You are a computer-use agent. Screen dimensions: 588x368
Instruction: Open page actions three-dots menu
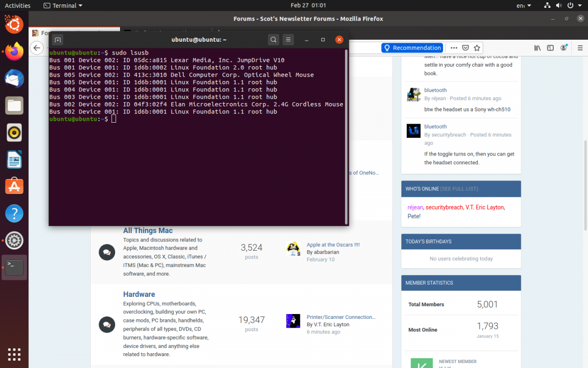(x=454, y=48)
